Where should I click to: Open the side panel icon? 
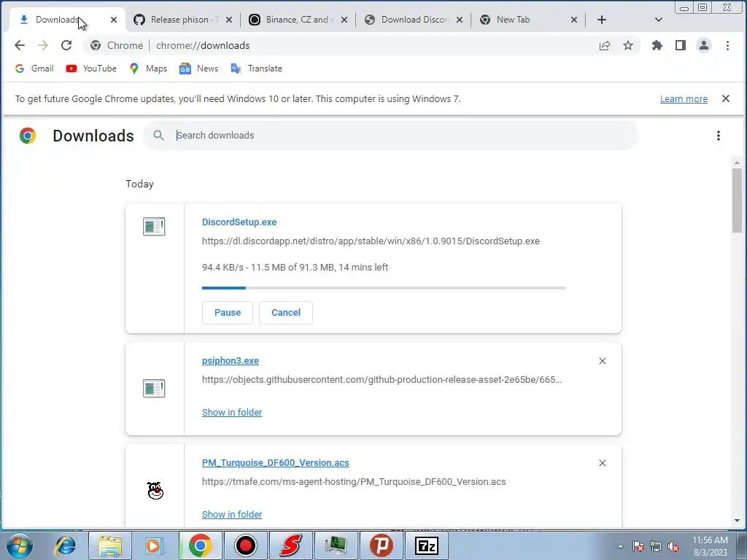pyautogui.click(x=681, y=45)
